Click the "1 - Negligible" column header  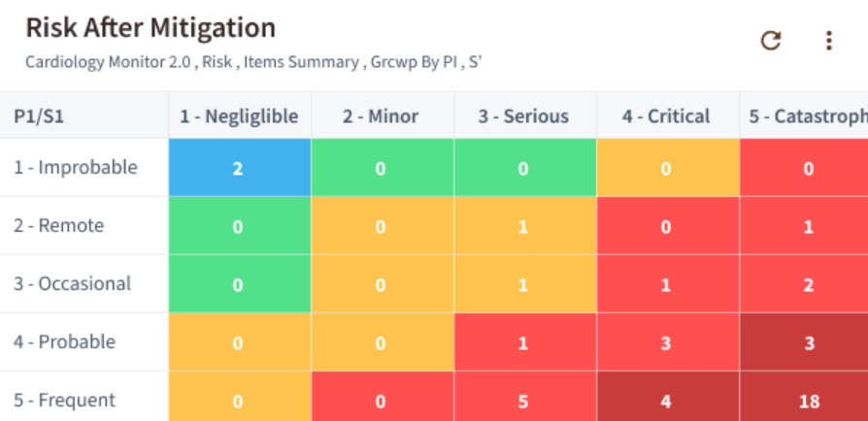[239, 116]
